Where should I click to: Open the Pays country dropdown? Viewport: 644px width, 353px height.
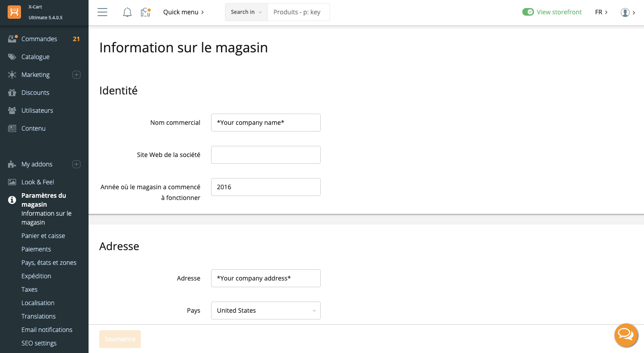tap(266, 310)
